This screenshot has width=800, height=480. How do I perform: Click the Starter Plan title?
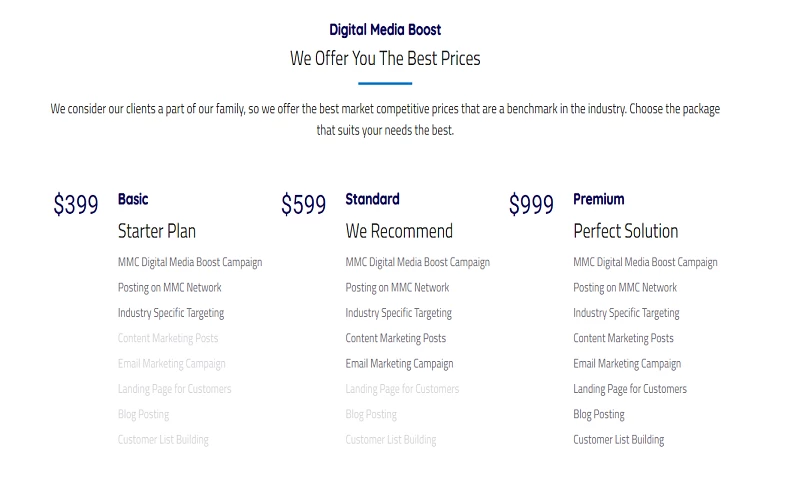click(157, 231)
